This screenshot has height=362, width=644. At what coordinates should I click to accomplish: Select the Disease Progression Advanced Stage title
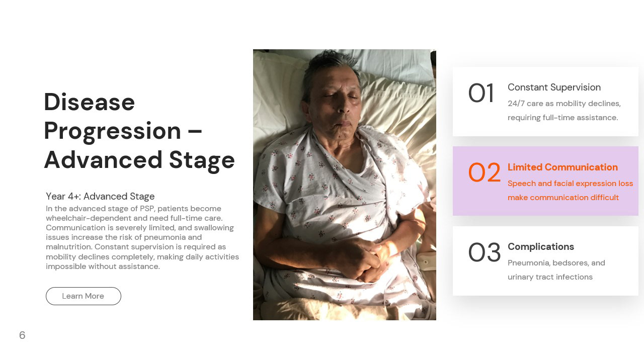pyautogui.click(x=139, y=131)
